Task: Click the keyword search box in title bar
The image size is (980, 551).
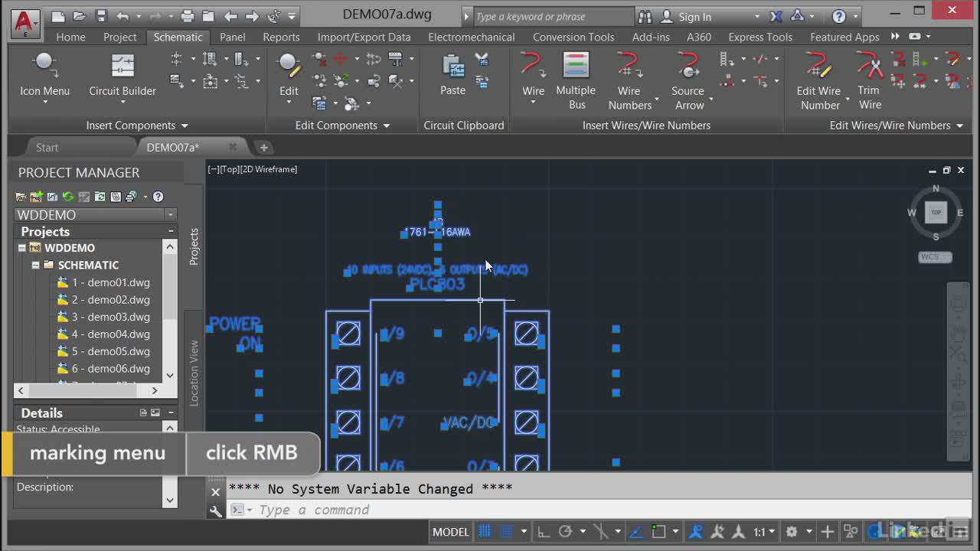Action: click(553, 16)
